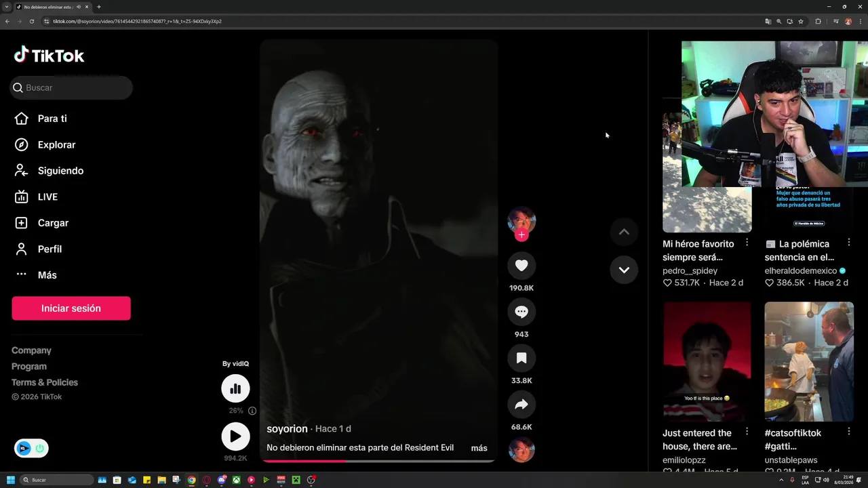Mute the TikTok browser tab audio icon
Viewport: 868px width, 488px height.
pyautogui.click(x=79, y=7)
